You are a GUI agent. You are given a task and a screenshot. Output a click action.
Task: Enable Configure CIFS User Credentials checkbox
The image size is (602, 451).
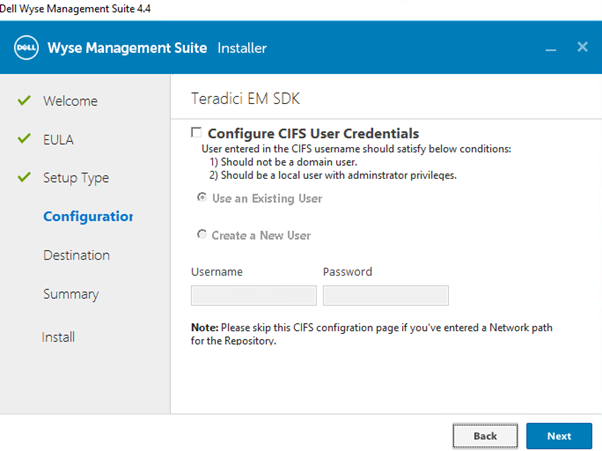click(x=197, y=133)
